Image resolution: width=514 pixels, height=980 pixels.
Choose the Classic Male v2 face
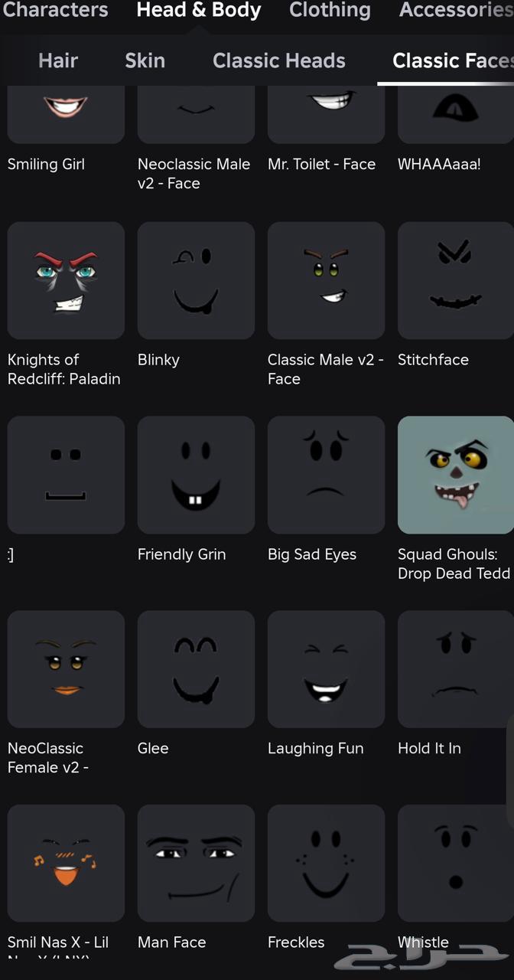coord(326,280)
